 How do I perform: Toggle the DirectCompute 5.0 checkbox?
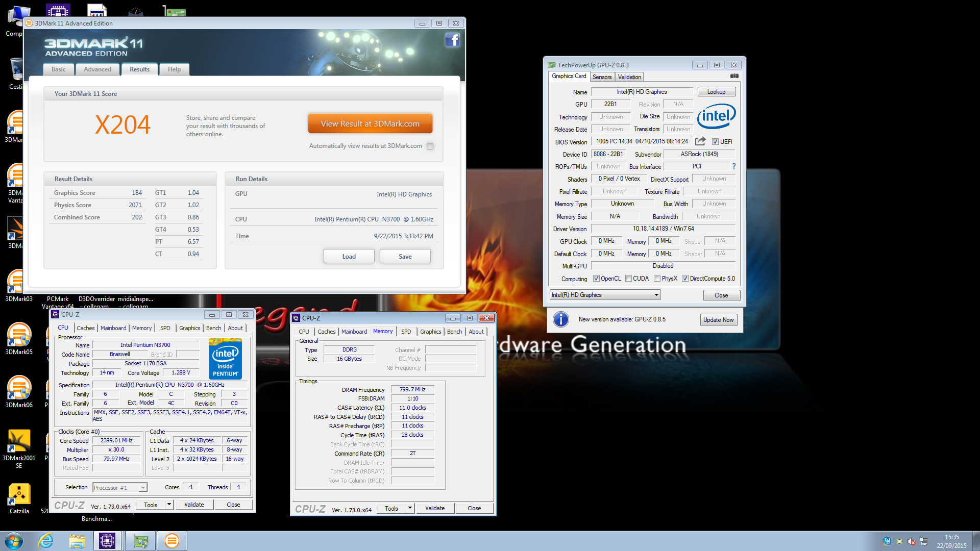pos(685,279)
